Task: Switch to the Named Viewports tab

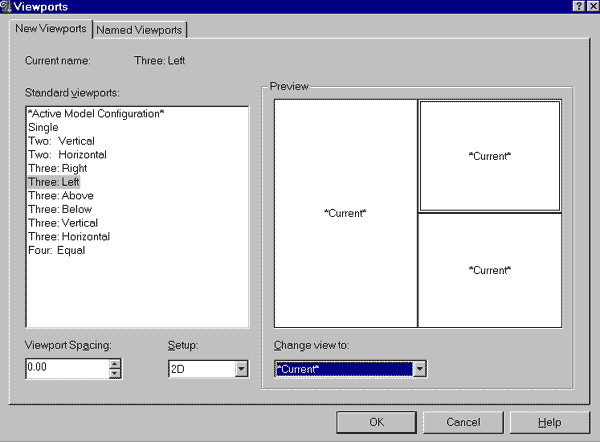Action: click(x=141, y=30)
